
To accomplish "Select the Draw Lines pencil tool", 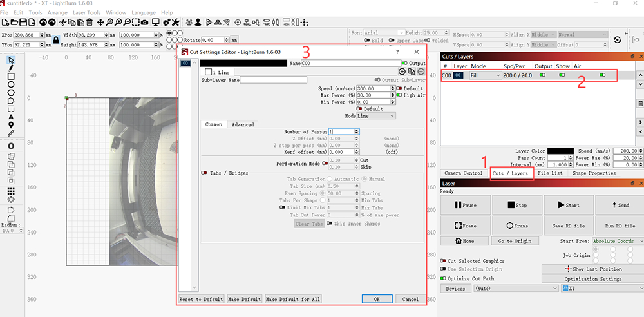I will click(11, 68).
